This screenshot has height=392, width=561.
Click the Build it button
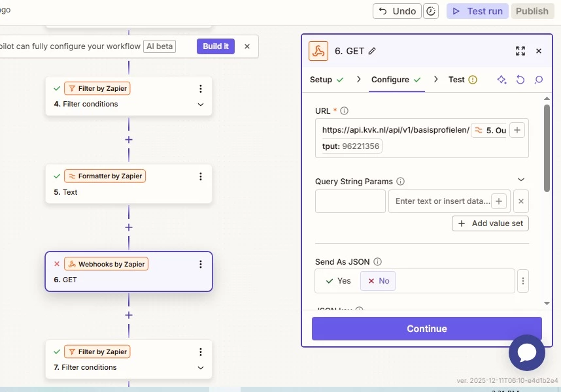point(215,46)
